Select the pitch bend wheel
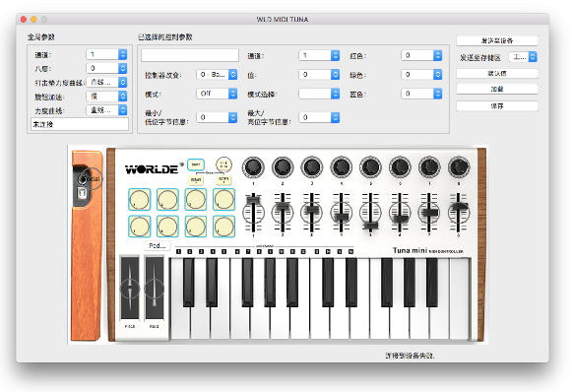572x392 pixels. (130, 288)
